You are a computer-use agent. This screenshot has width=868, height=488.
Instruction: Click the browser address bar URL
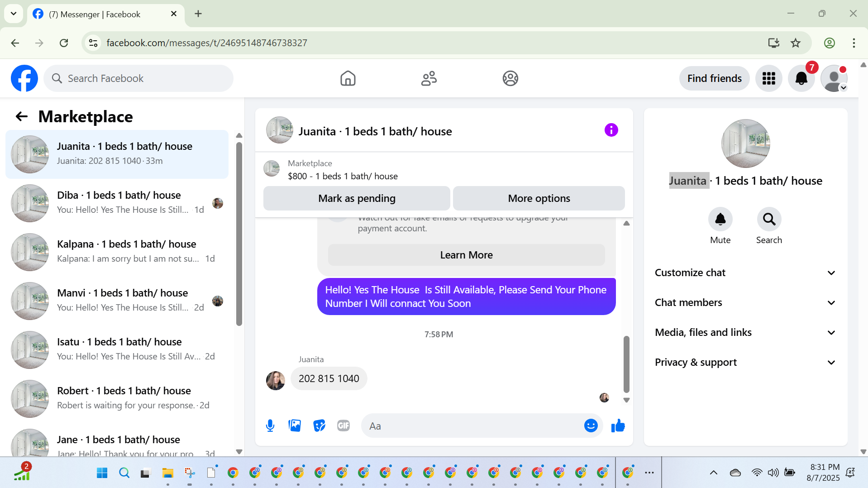coord(207,43)
